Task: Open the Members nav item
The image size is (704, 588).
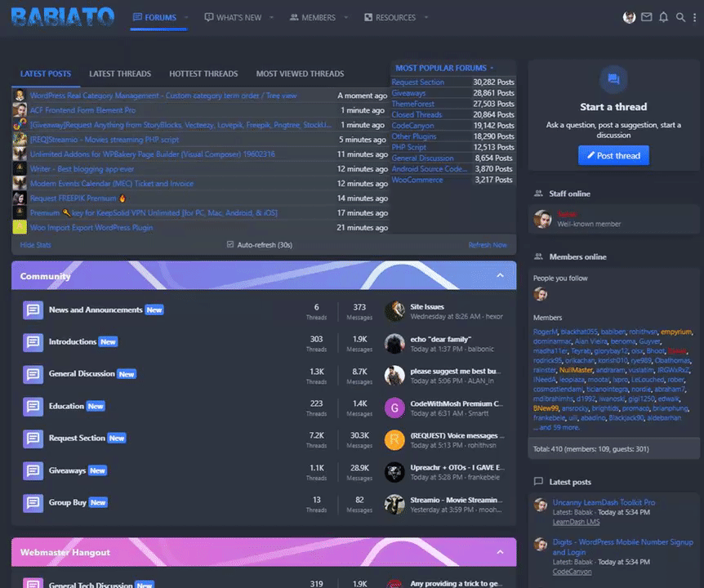Action: 313,17
